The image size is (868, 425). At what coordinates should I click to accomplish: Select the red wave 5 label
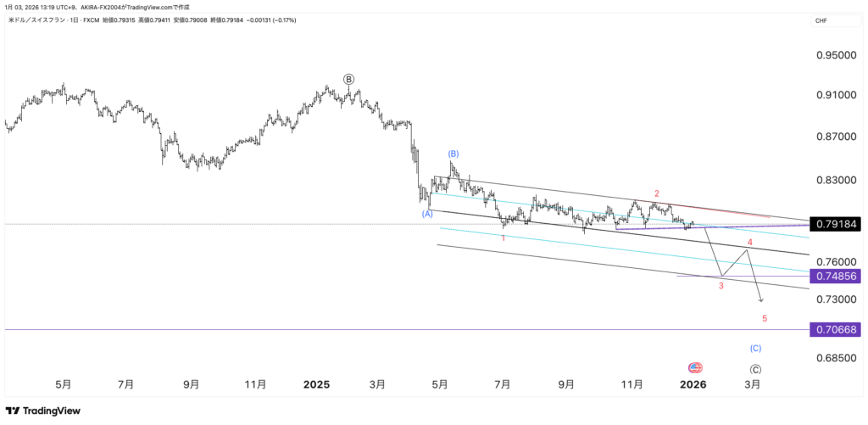(765, 319)
